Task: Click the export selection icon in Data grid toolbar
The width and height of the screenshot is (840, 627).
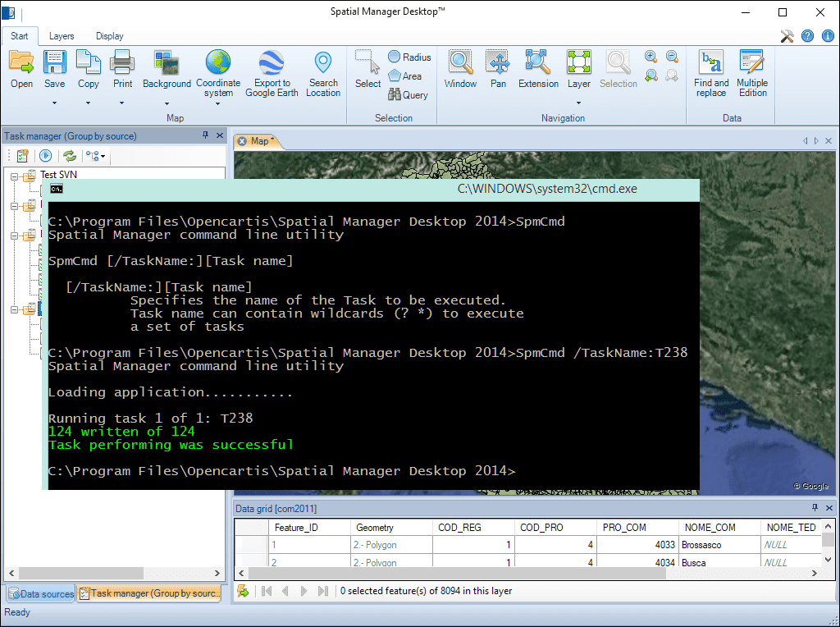Action: click(243, 591)
